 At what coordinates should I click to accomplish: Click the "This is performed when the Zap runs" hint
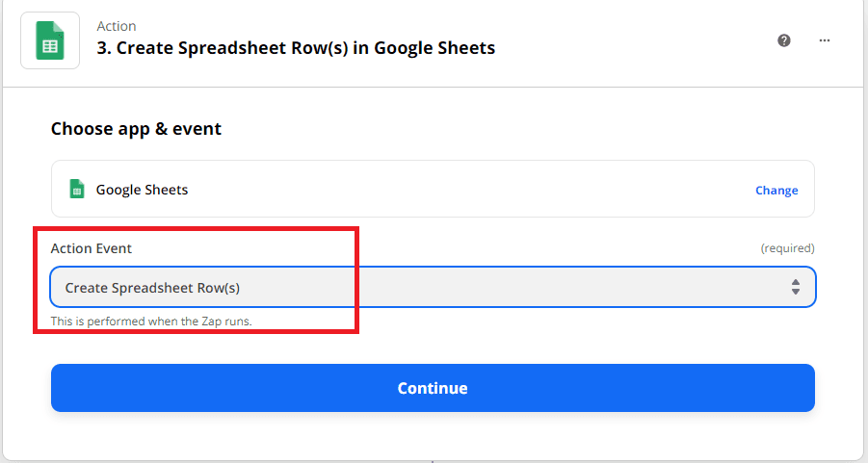click(151, 322)
